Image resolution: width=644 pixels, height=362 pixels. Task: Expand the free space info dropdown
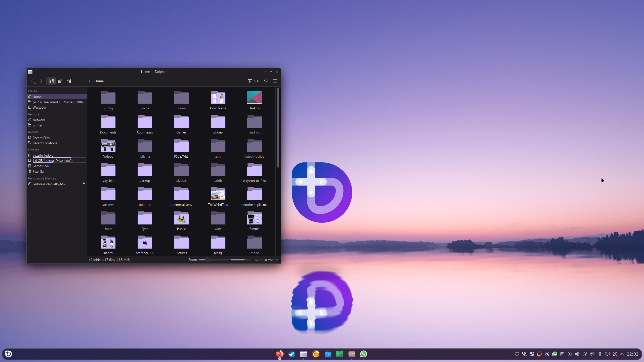277,260
